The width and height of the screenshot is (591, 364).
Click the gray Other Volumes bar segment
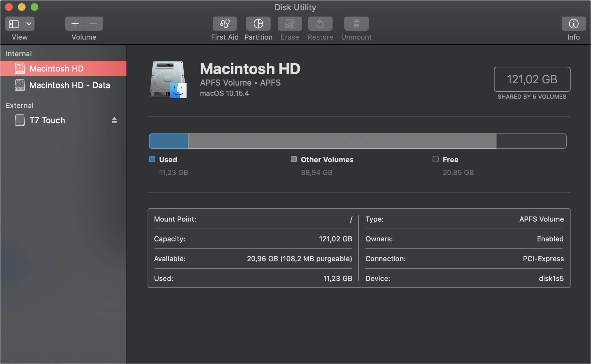(x=342, y=141)
